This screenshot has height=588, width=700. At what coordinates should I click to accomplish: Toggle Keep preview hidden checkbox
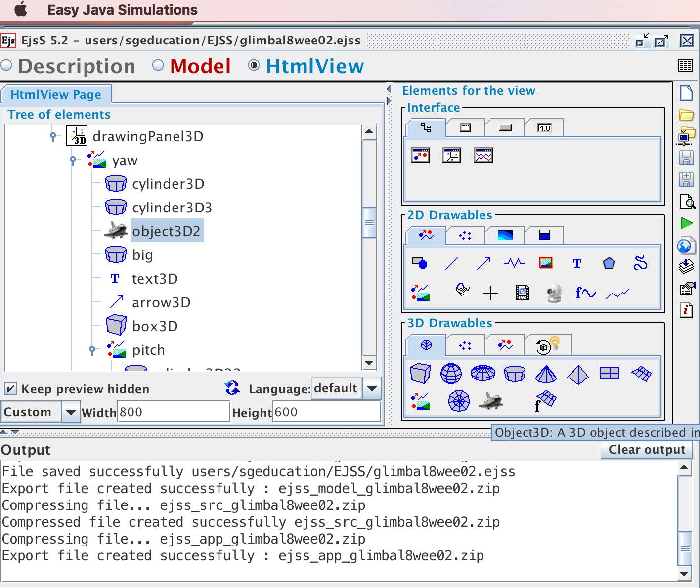[10, 389]
